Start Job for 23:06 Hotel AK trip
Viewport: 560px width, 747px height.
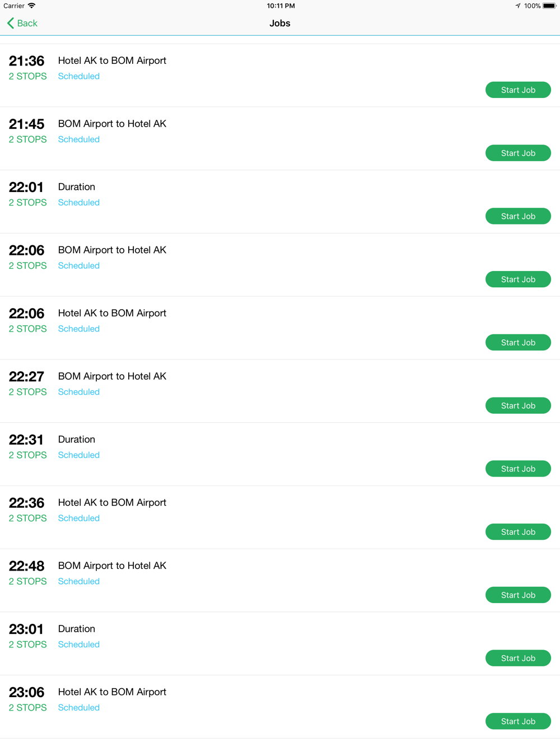pyautogui.click(x=518, y=721)
